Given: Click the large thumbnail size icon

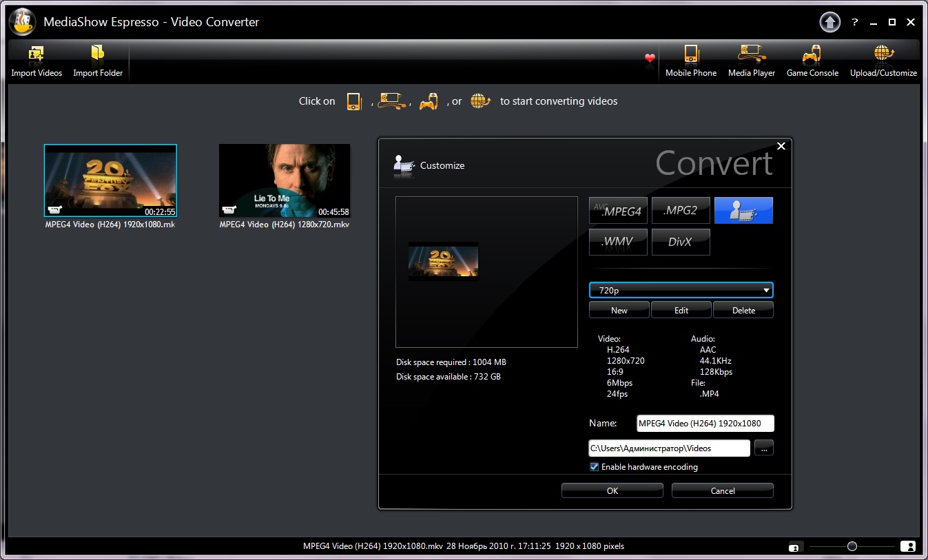Looking at the screenshot, I should pos(908,546).
